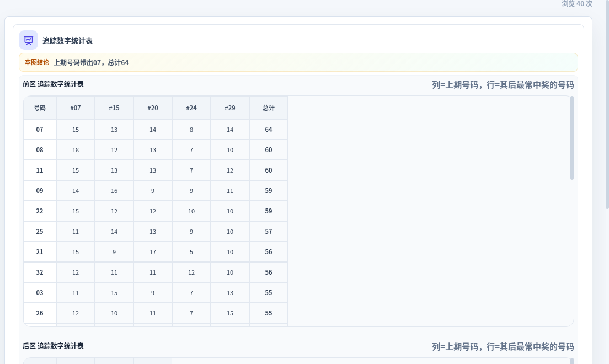Screen dimensions: 609x364
Task: Click the chart icon beside 追踪数字统计表
Action: tap(28, 40)
